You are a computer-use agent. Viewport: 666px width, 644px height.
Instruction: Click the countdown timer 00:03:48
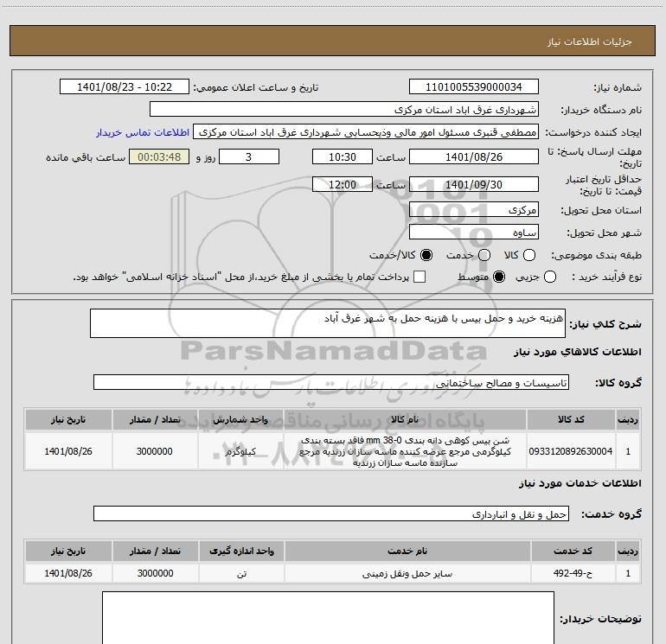(159, 157)
